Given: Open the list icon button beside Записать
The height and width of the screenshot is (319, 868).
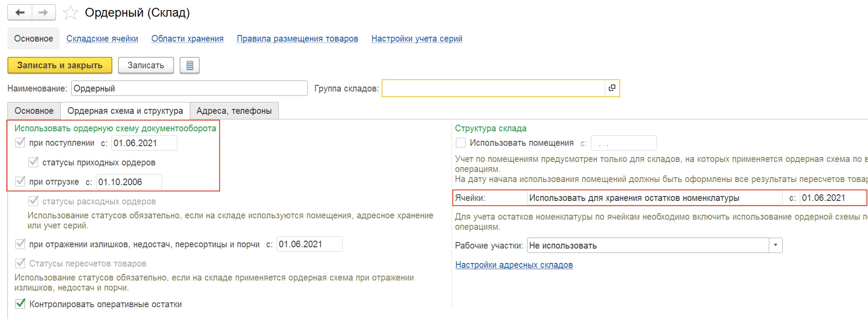Looking at the screenshot, I should pos(189,65).
